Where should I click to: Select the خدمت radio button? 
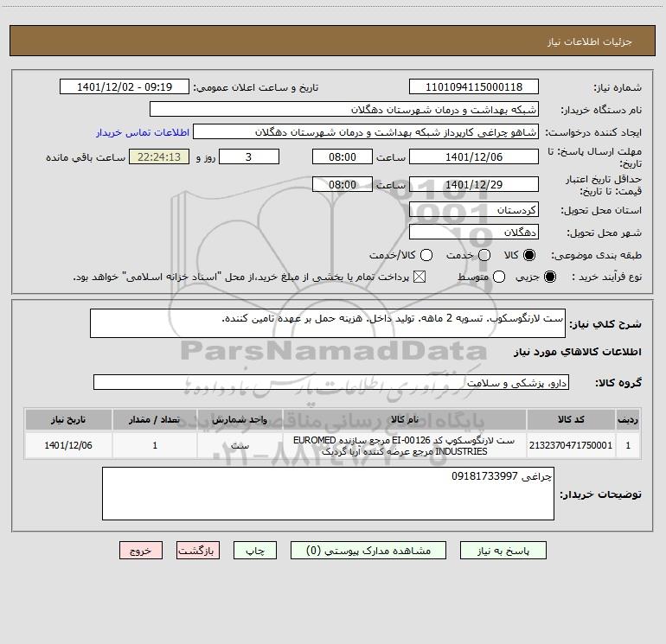tap(484, 255)
